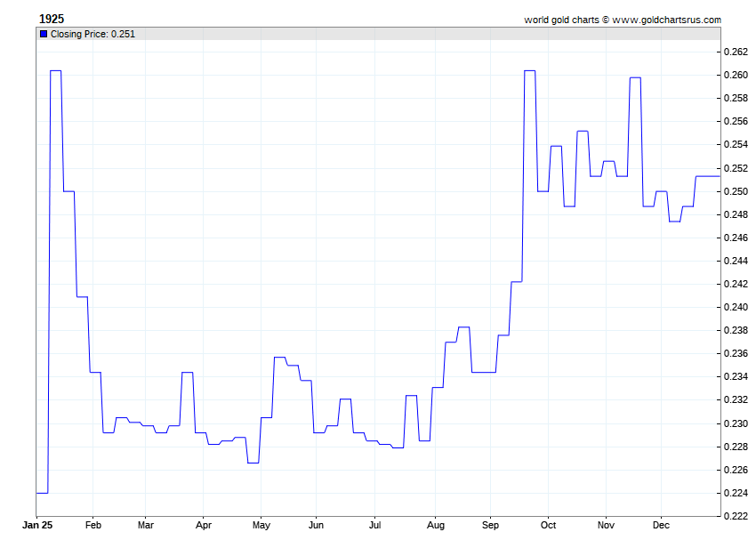Viewport: 756px width, 548px height.
Task: Click the 'Closing Price: 0.251' legend text
Action: pyautogui.click(x=92, y=34)
